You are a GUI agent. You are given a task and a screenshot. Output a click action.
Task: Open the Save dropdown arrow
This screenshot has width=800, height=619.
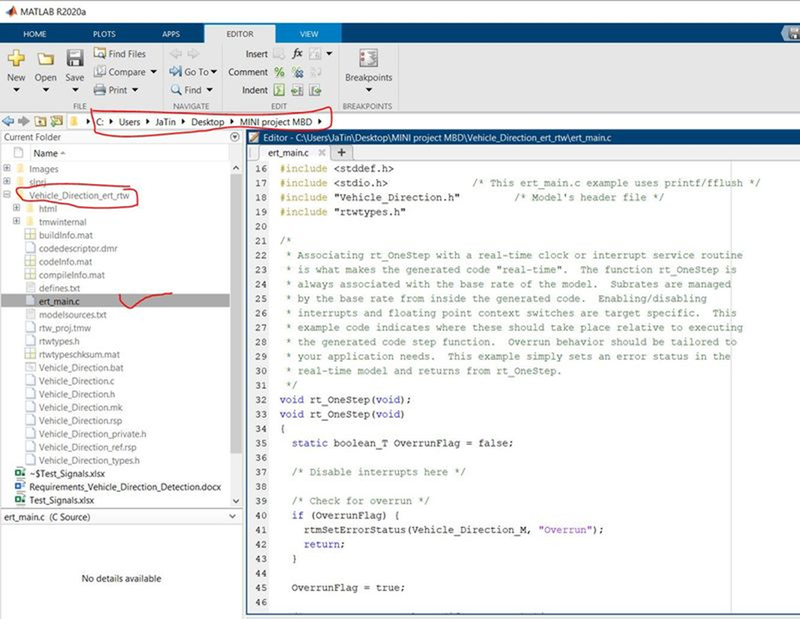75,90
